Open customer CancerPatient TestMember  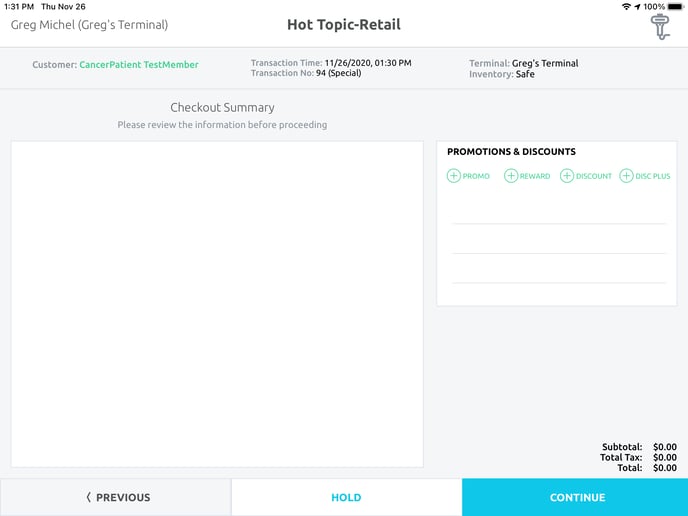pos(138,65)
